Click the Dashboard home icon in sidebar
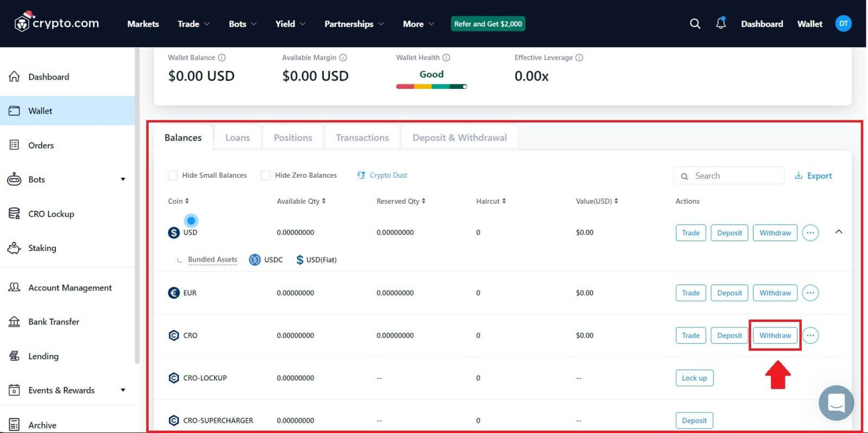 coord(15,76)
